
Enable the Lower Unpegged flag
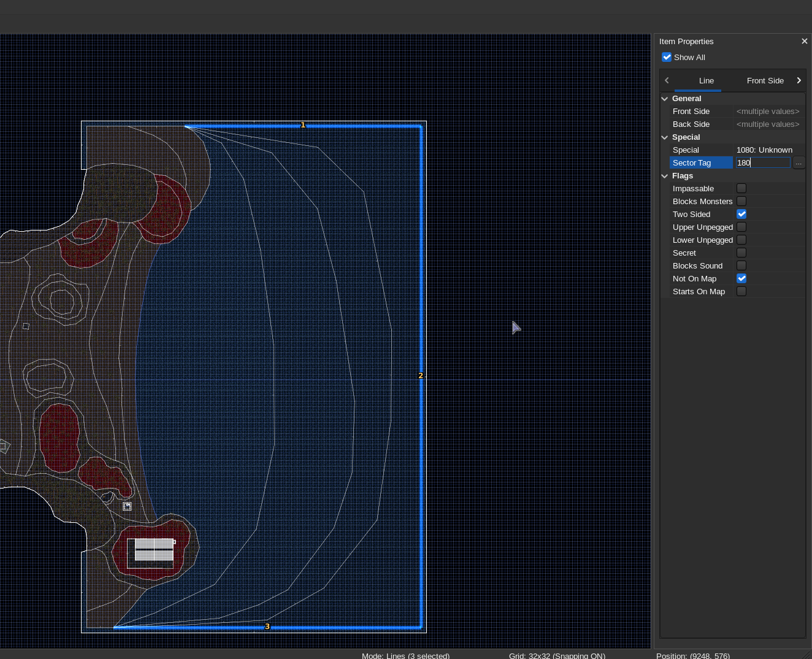pos(741,240)
